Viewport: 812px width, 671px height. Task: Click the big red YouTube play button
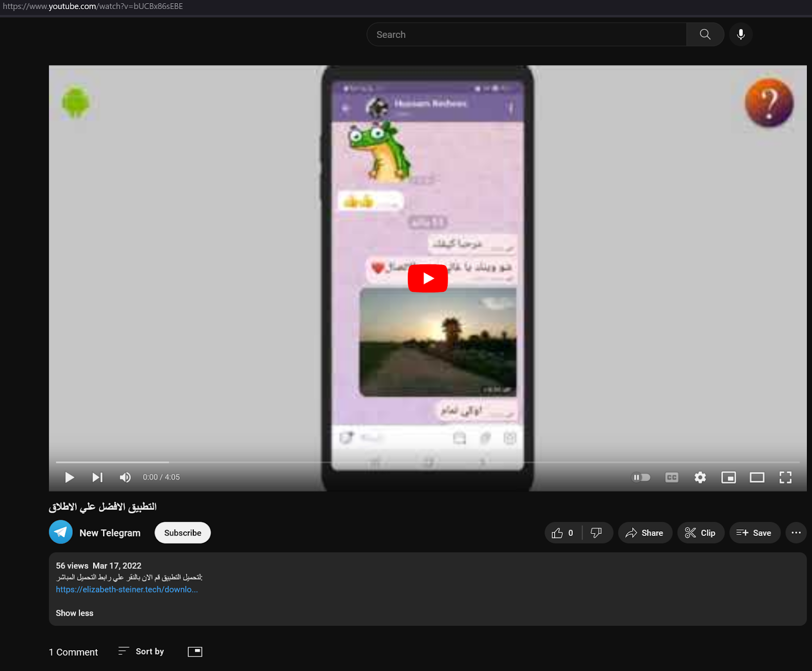[428, 278]
